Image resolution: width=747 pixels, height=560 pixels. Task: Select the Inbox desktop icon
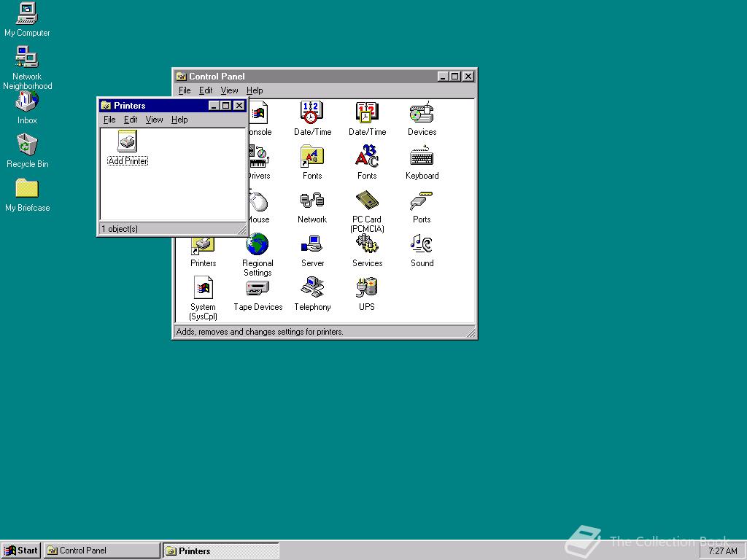[x=27, y=107]
